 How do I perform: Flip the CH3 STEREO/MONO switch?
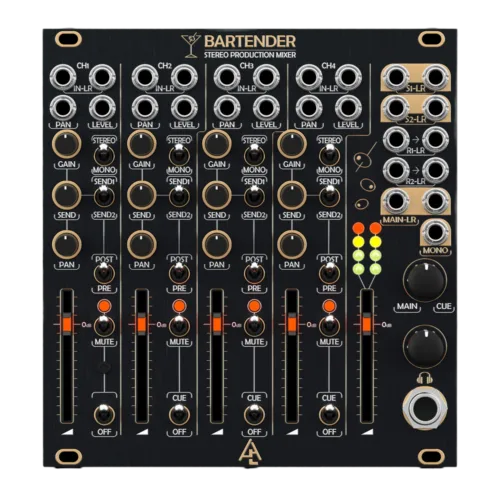click(254, 155)
